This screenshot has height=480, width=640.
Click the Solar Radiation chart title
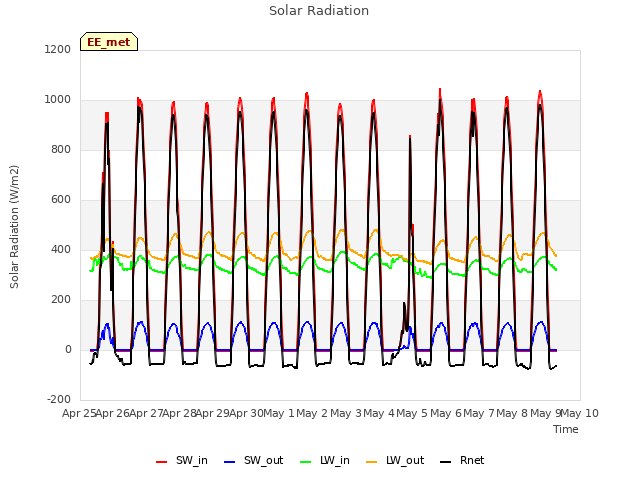(319, 11)
